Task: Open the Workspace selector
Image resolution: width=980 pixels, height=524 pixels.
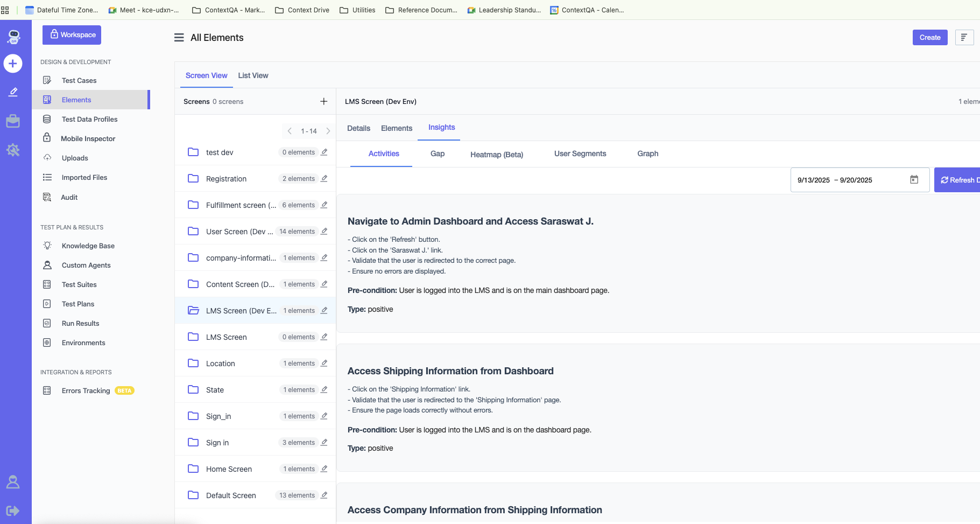Action: 72,35
